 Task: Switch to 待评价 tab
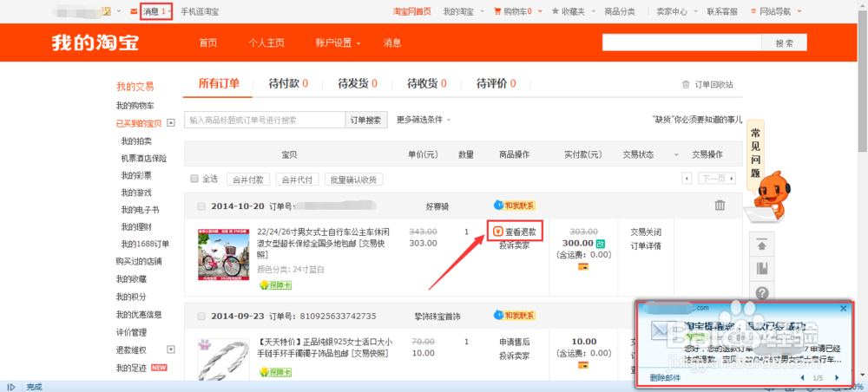(x=496, y=83)
